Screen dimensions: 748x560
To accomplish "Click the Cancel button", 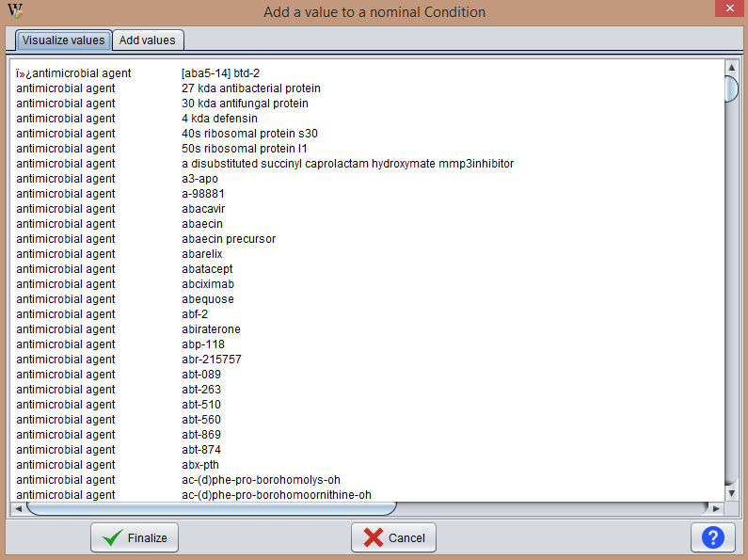I will (x=393, y=537).
